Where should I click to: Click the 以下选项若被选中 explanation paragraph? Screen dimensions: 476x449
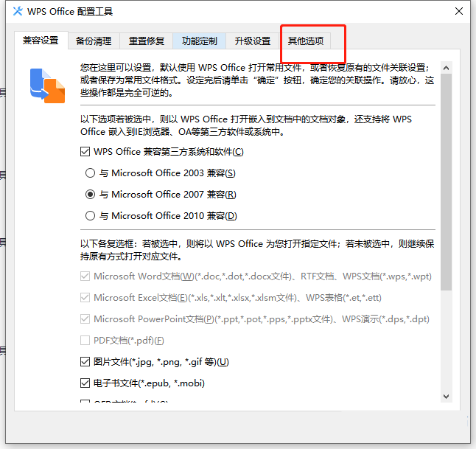point(246,125)
